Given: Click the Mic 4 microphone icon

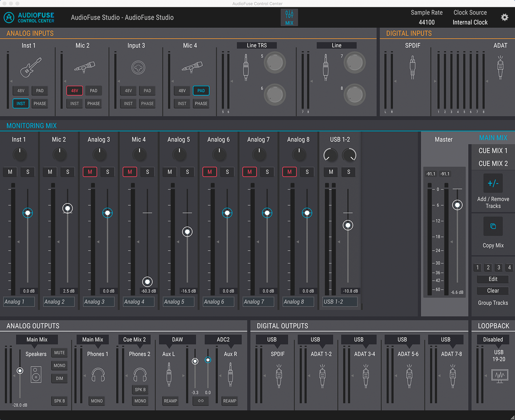Looking at the screenshot, I should [x=192, y=67].
